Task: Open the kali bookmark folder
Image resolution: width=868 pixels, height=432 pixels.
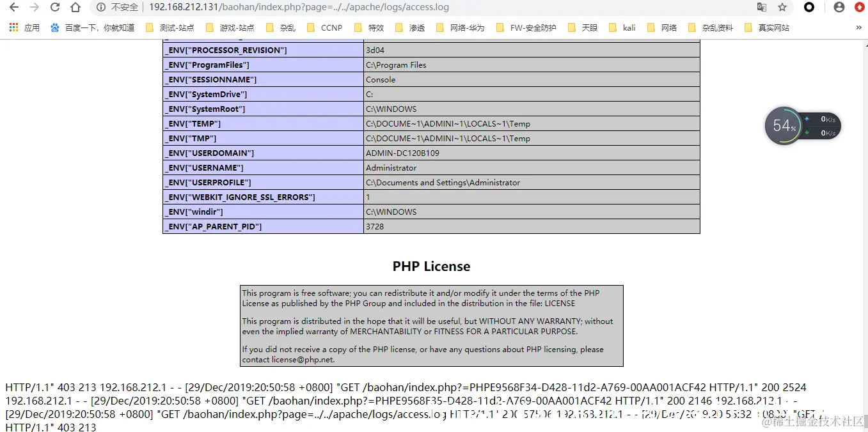Action: tap(622, 27)
